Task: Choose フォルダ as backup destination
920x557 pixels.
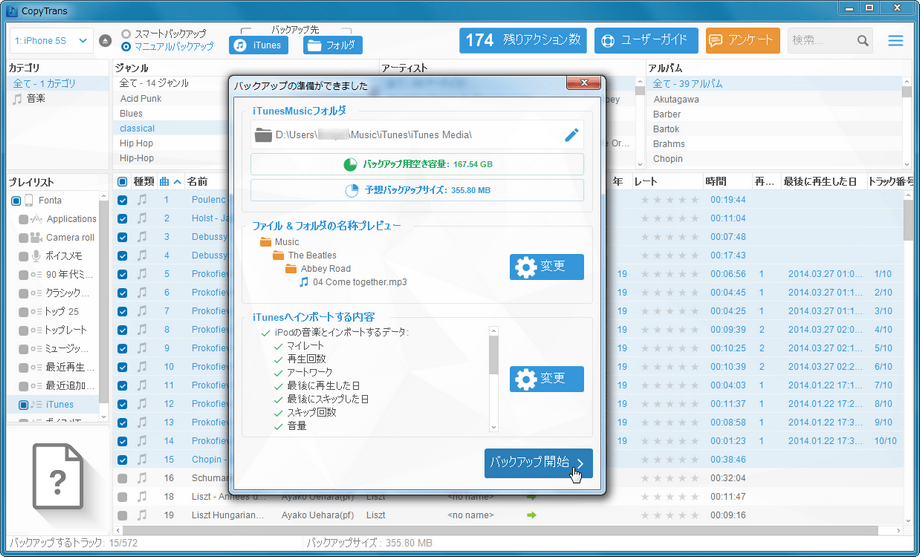Action: click(333, 45)
